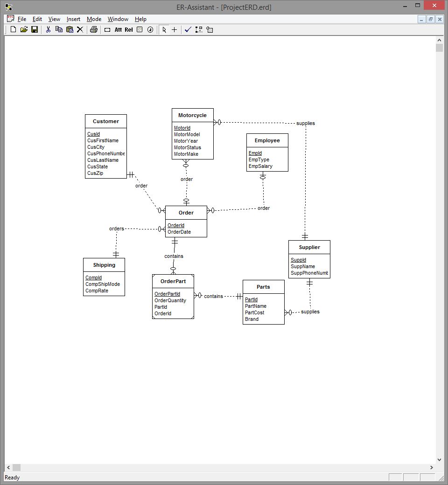Screen dimensions: 448x485
Task: Select the OrderPart entity header
Action: point(173,281)
